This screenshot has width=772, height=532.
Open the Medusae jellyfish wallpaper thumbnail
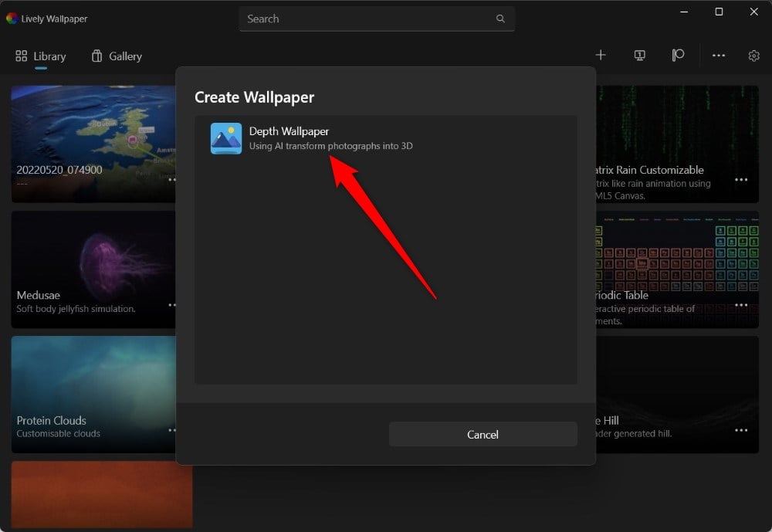[x=93, y=269]
